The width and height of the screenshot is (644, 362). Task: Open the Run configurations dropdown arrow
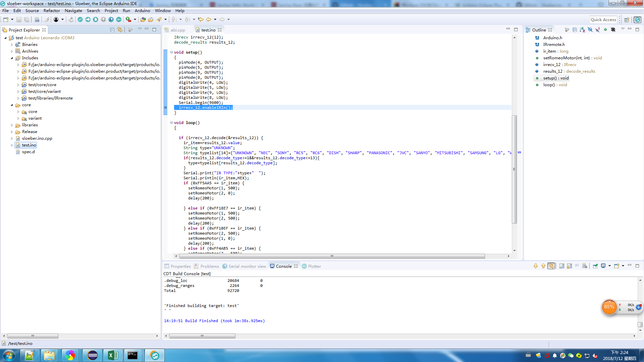[135, 19]
